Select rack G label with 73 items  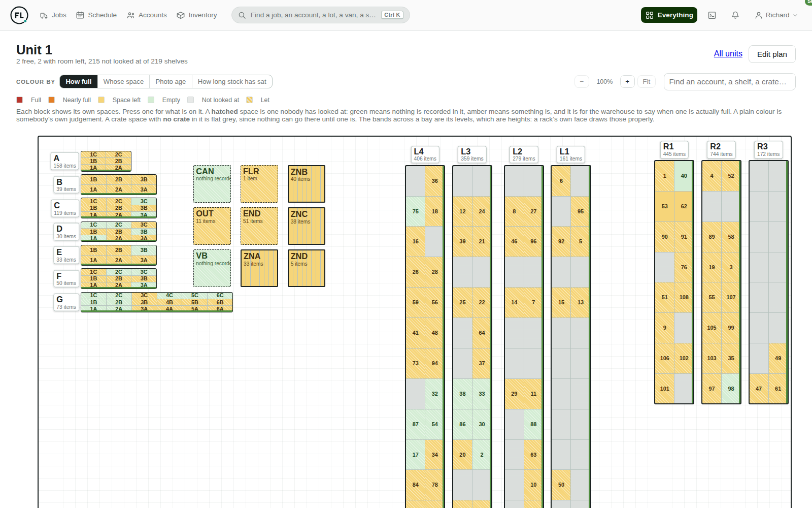pos(66,302)
